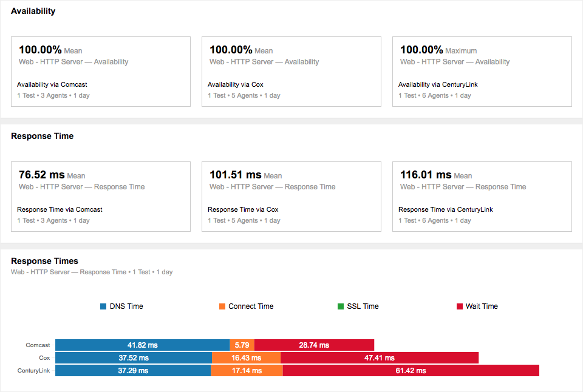Viewport: 583px width, 392px height.
Task: Select the 101.51 ms Cox response card
Action: point(291,197)
